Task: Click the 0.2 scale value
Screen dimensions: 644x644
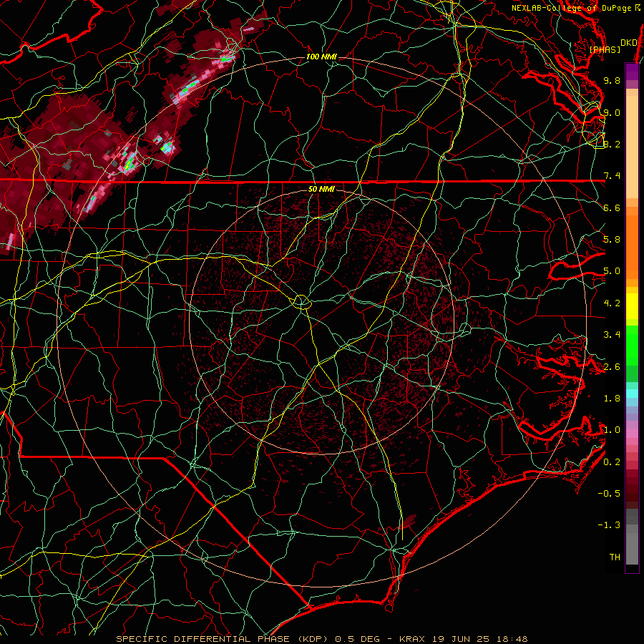Action: tap(612, 462)
